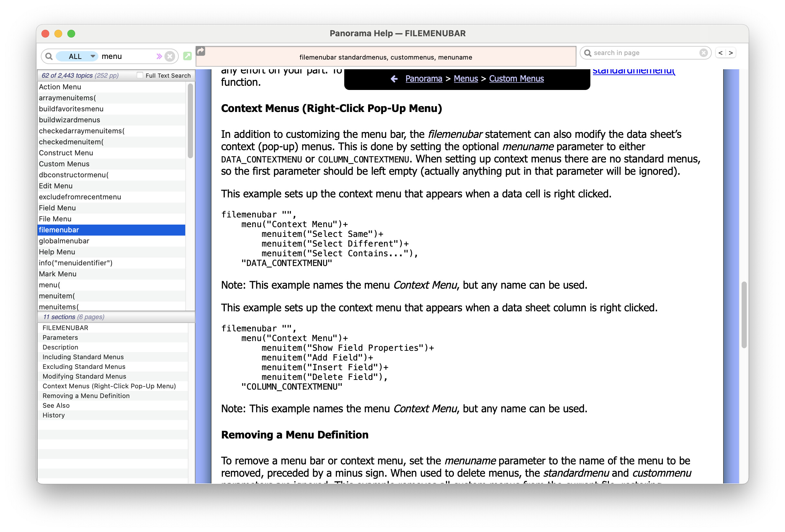Open the ALL search scope dropdown

point(77,56)
